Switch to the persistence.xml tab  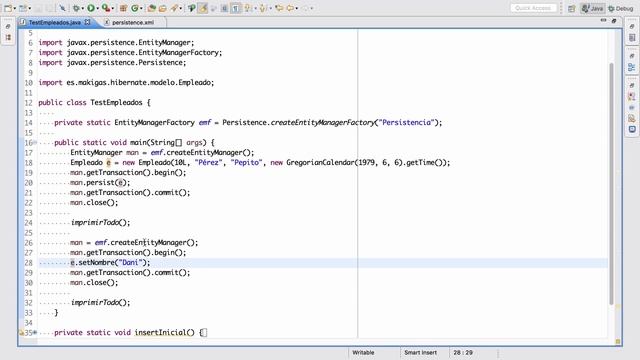(x=133, y=22)
